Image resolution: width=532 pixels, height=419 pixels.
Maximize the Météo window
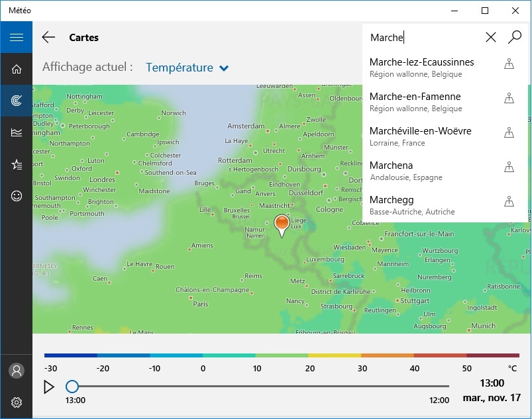click(485, 11)
